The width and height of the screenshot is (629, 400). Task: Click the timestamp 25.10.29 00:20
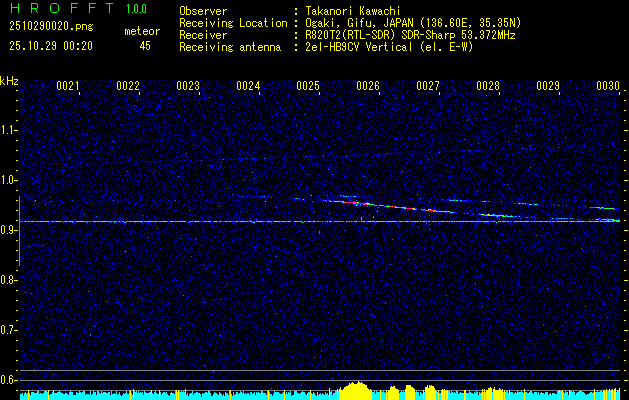51,46
